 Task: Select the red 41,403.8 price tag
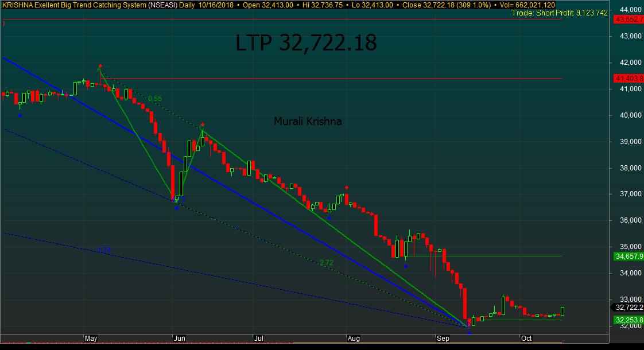629,78
